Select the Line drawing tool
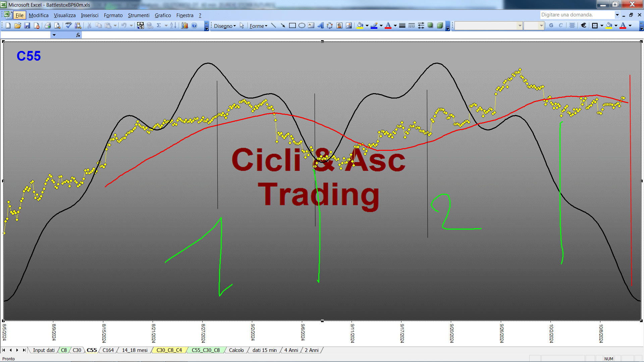Image resolution: width=644 pixels, height=362 pixels. pyautogui.click(x=273, y=25)
